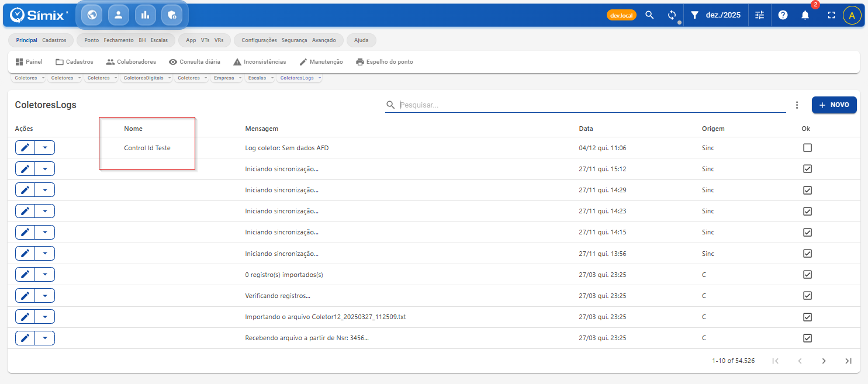This screenshot has width=868, height=384.
Task: Open the dez./2025 period selector
Action: click(x=723, y=15)
